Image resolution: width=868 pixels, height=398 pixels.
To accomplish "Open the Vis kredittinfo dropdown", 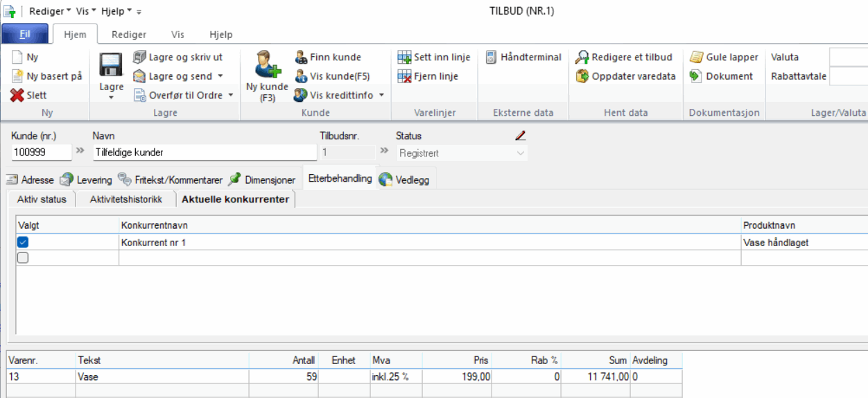I will pos(381,96).
